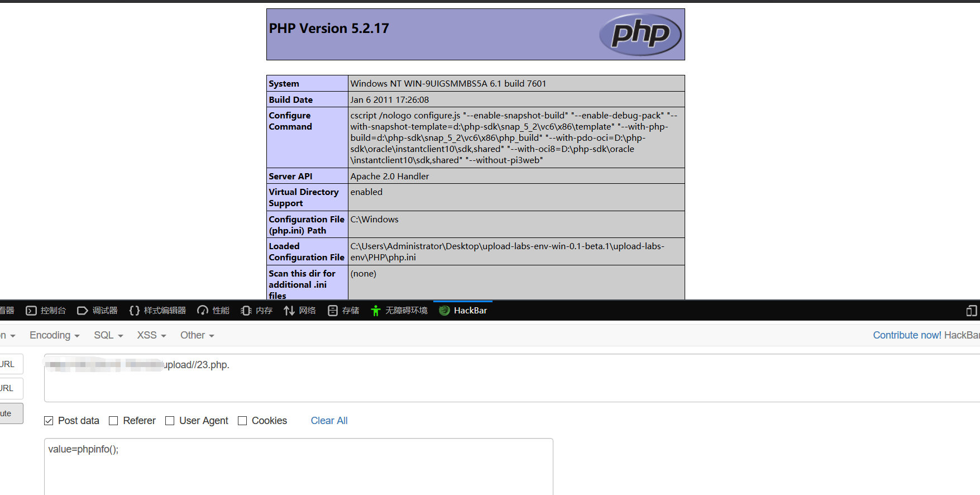Image resolution: width=980 pixels, height=495 pixels.
Task: Enable the Cookies checkbox
Action: click(242, 421)
